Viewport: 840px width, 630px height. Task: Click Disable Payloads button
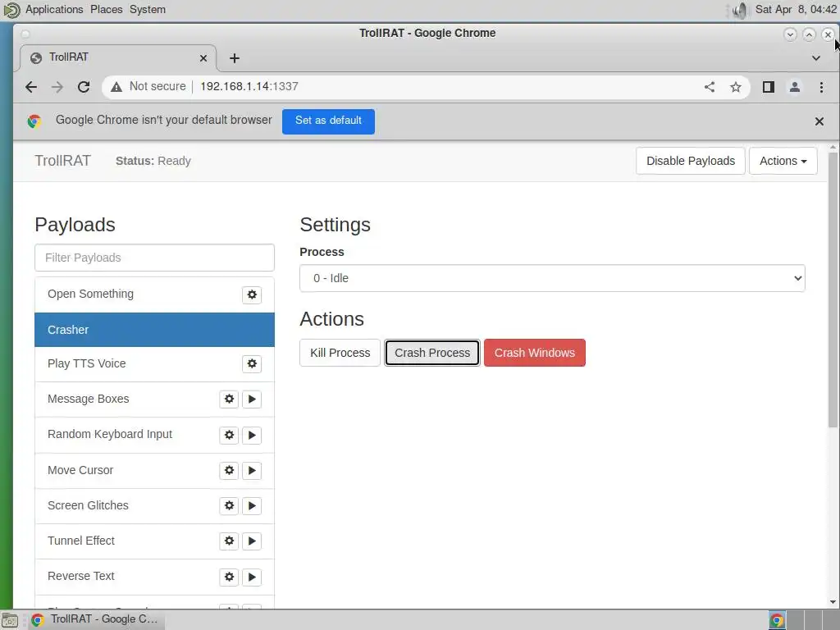tap(690, 161)
